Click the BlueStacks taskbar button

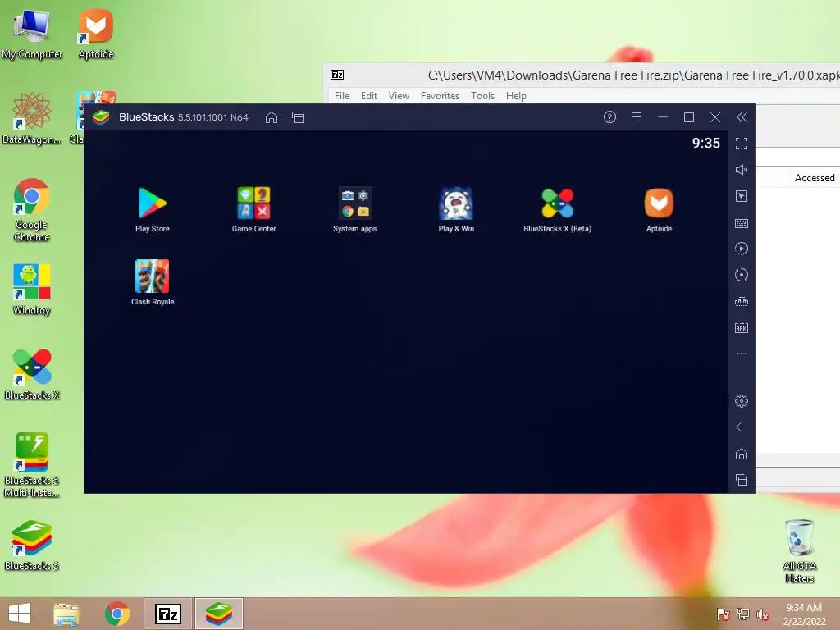(x=218, y=614)
